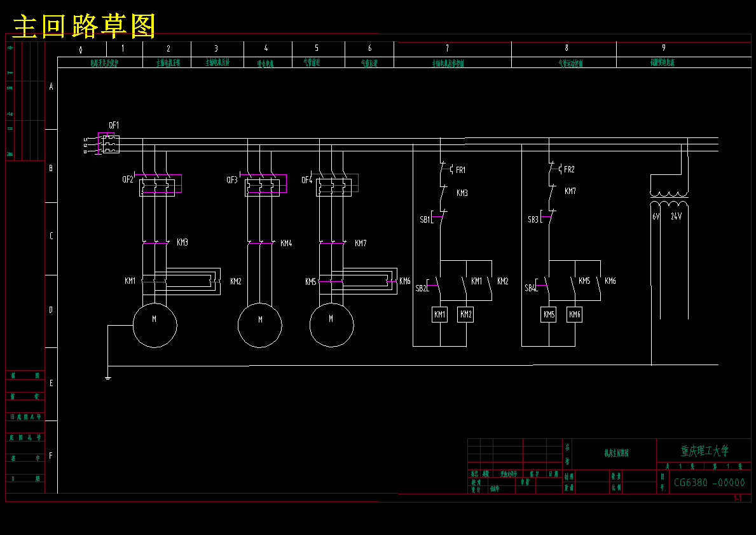The width and height of the screenshot is (756, 535).
Task: Select the QF1 breaker label
Action: pos(114,125)
